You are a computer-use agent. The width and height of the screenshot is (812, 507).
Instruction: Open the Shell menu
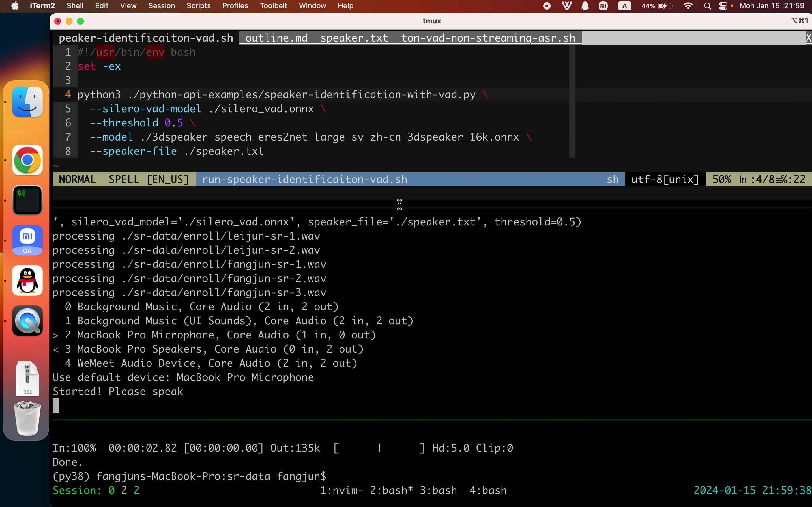pos(75,6)
